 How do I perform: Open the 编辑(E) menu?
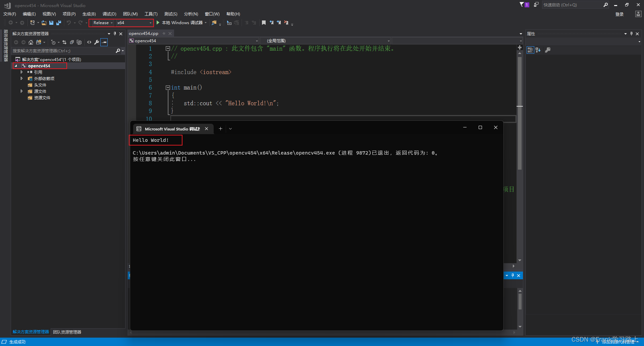click(x=29, y=14)
